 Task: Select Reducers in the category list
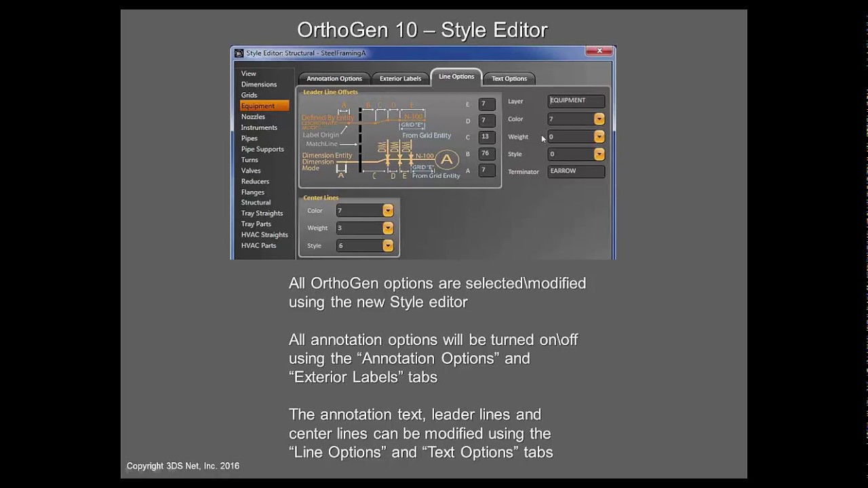point(255,182)
